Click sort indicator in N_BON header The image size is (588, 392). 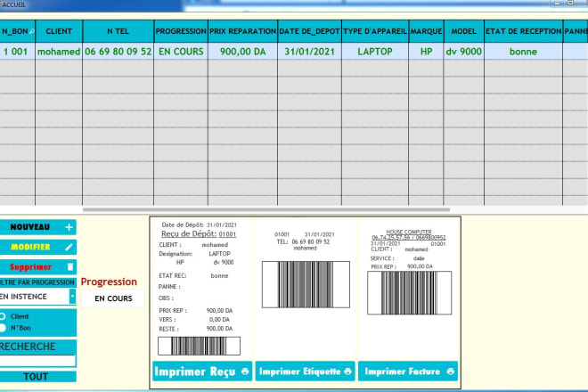coord(32,32)
